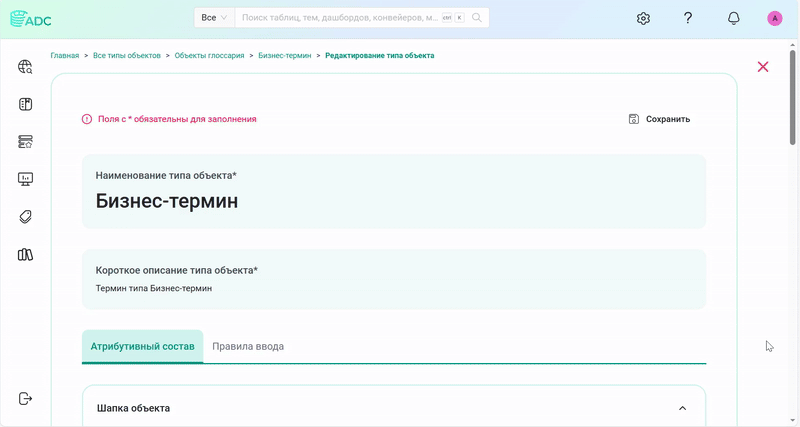800x427 pixels.
Task: Open notifications bell icon
Action: (x=733, y=18)
